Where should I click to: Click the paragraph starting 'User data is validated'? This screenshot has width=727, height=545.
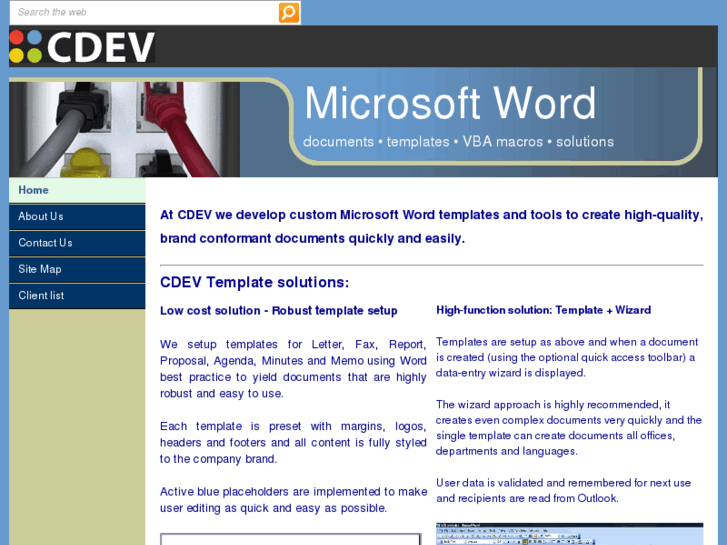(x=563, y=491)
